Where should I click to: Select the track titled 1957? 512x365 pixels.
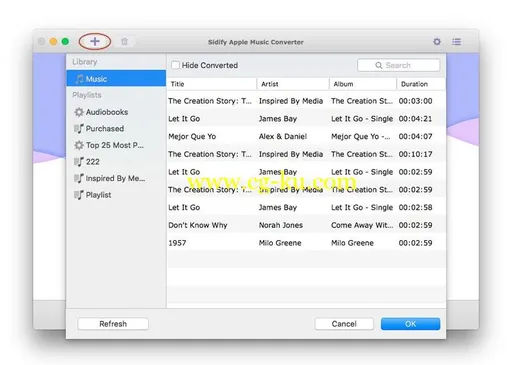306,243
